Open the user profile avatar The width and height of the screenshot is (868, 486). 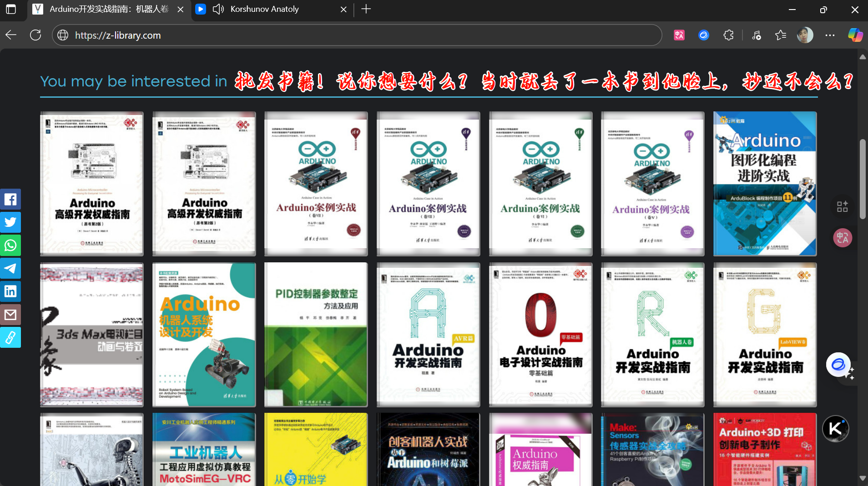(x=805, y=35)
